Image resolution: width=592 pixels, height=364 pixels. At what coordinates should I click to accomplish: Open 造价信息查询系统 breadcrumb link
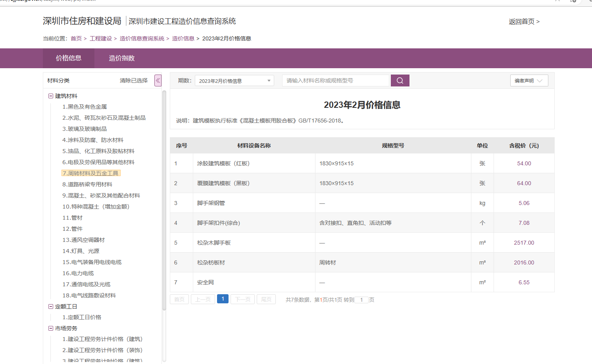click(142, 38)
